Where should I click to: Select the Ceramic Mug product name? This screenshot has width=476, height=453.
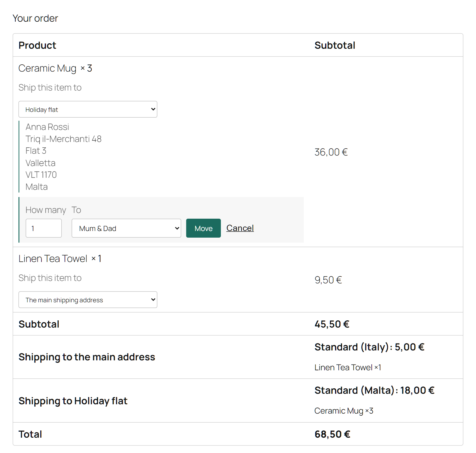point(47,68)
